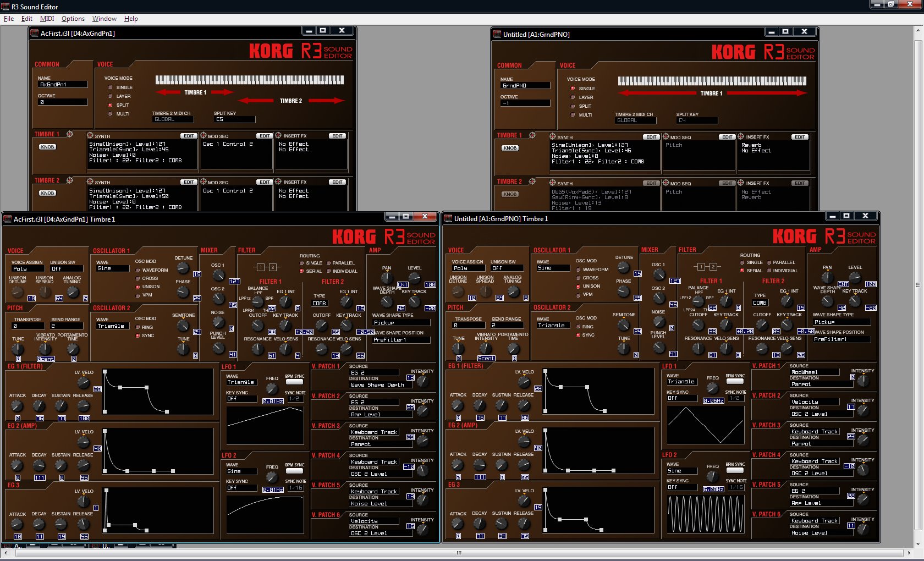Click the Untitled Timbre1 window title icon

coord(448,218)
